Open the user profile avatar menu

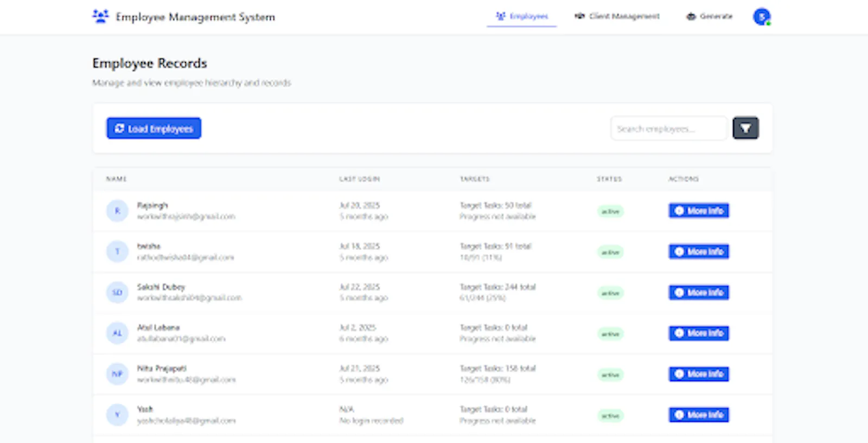(x=762, y=17)
